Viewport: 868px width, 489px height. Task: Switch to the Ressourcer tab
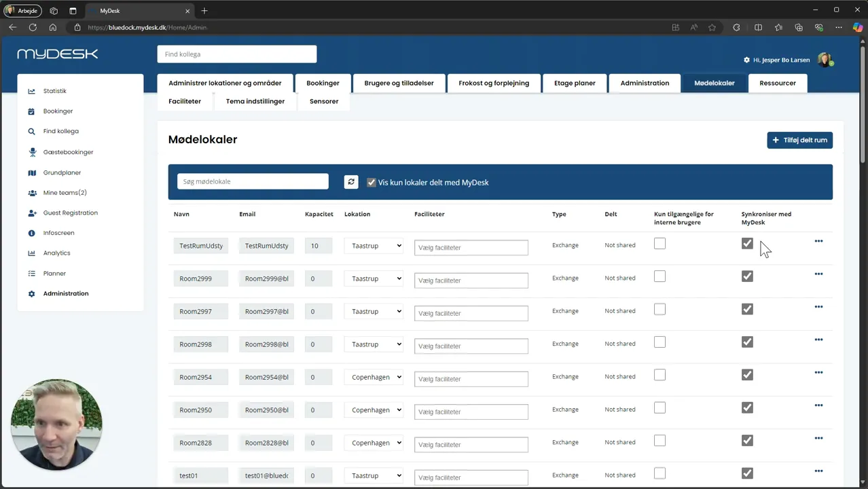778,83
